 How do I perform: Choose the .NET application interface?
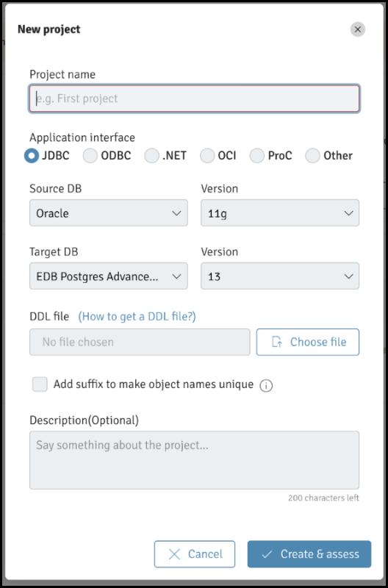point(152,156)
